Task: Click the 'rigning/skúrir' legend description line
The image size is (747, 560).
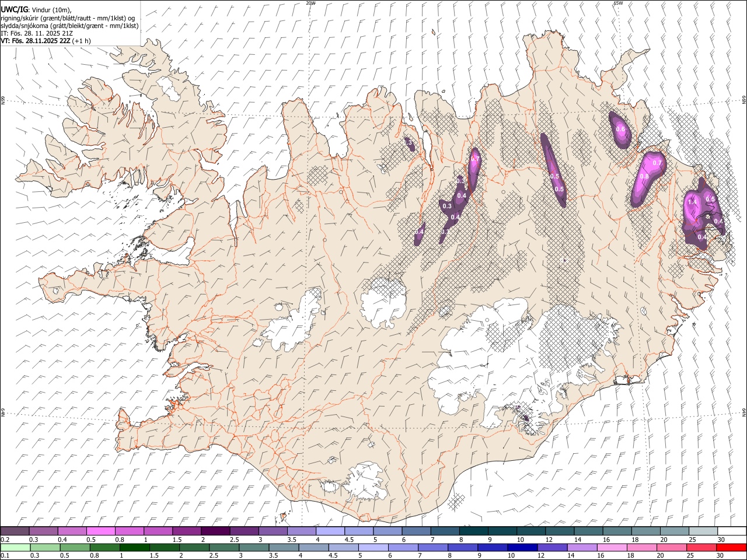Action: [68, 17]
